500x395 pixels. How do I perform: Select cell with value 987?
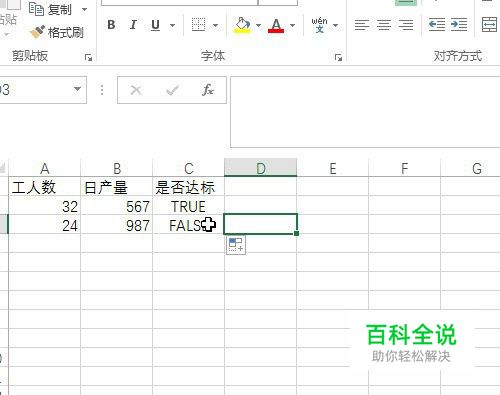pyautogui.click(x=117, y=225)
